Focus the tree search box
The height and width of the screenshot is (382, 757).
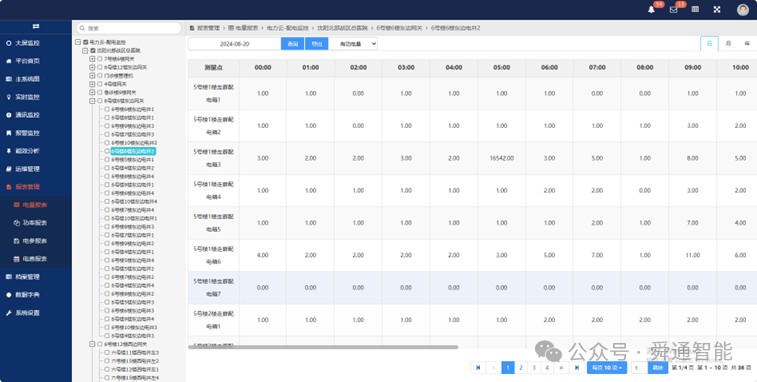click(x=129, y=28)
